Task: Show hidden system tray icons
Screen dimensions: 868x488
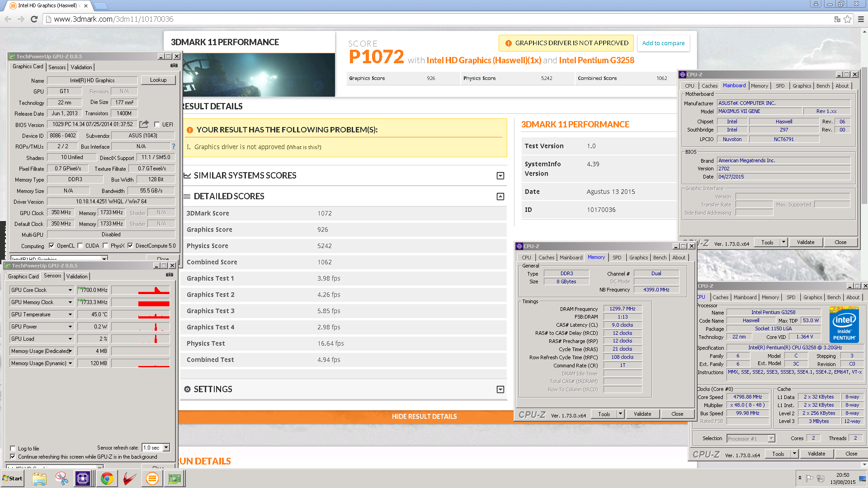Action: point(800,478)
